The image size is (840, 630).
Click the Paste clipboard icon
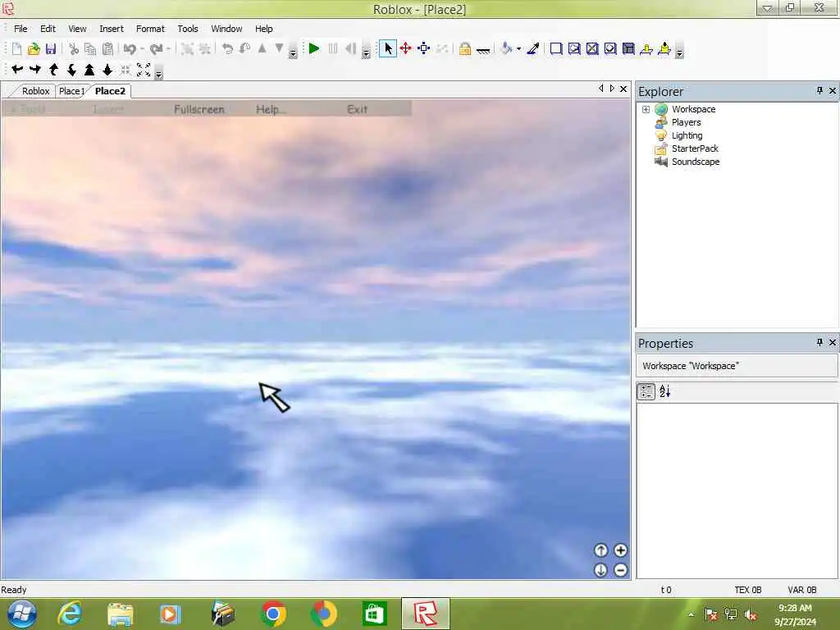pyautogui.click(x=107, y=49)
